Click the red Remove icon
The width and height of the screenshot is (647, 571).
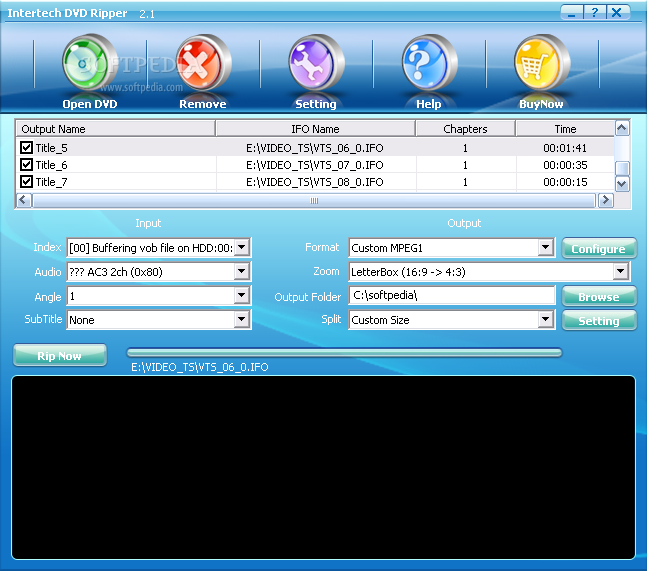click(x=203, y=63)
